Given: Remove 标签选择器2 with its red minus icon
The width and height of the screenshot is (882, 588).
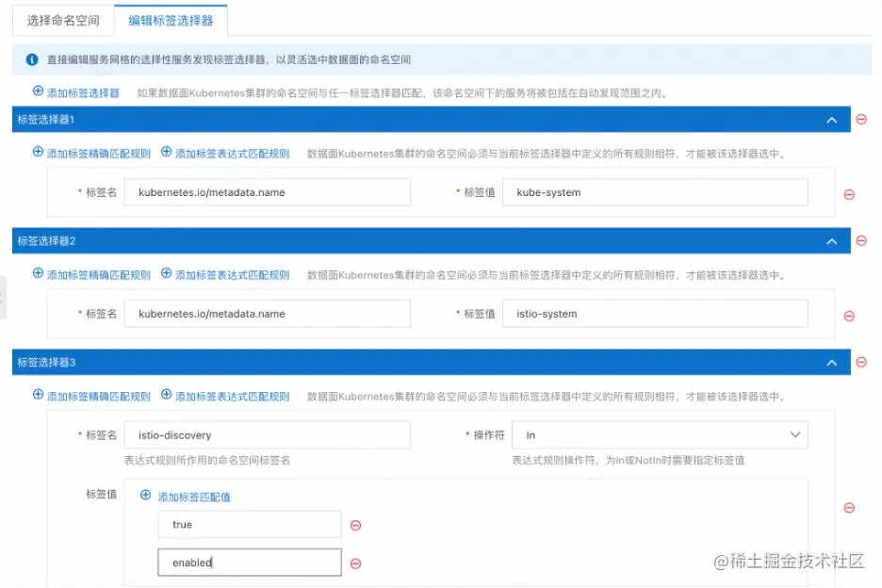Looking at the screenshot, I should point(861,241).
